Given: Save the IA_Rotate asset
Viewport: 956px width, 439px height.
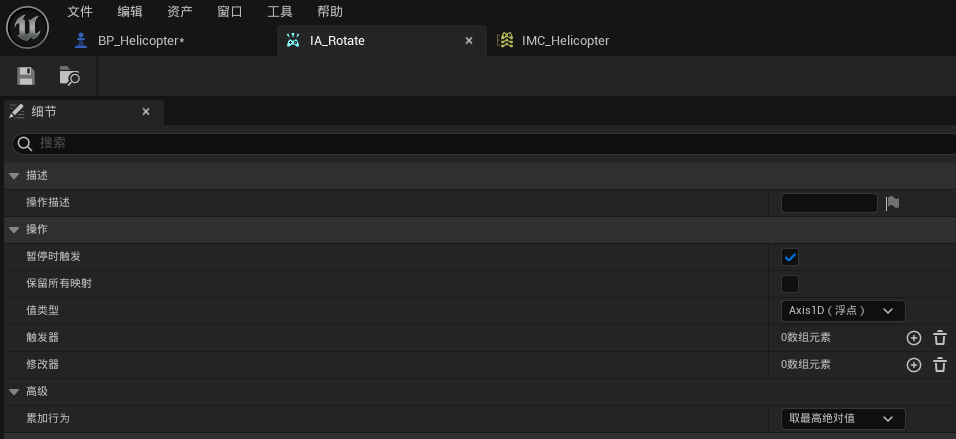Looking at the screenshot, I should pos(26,76).
